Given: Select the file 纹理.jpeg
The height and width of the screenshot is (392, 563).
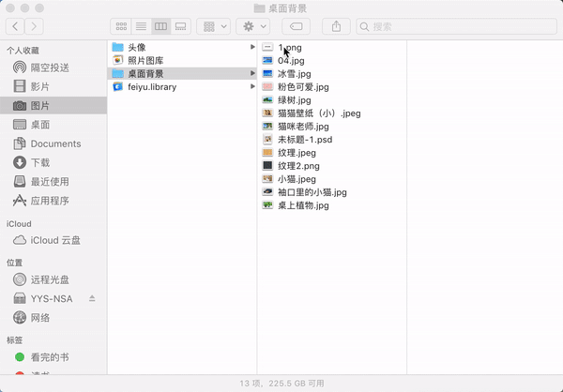Looking at the screenshot, I should coord(332,153).
